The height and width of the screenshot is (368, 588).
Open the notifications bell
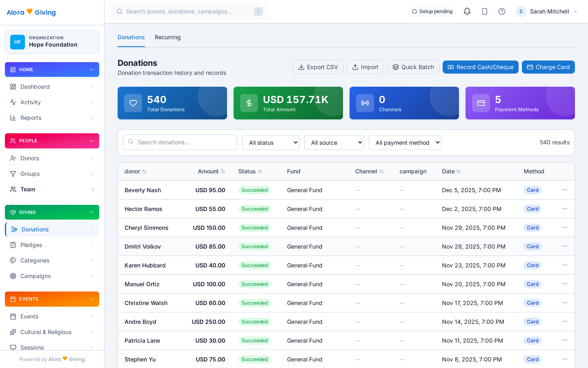tap(467, 11)
